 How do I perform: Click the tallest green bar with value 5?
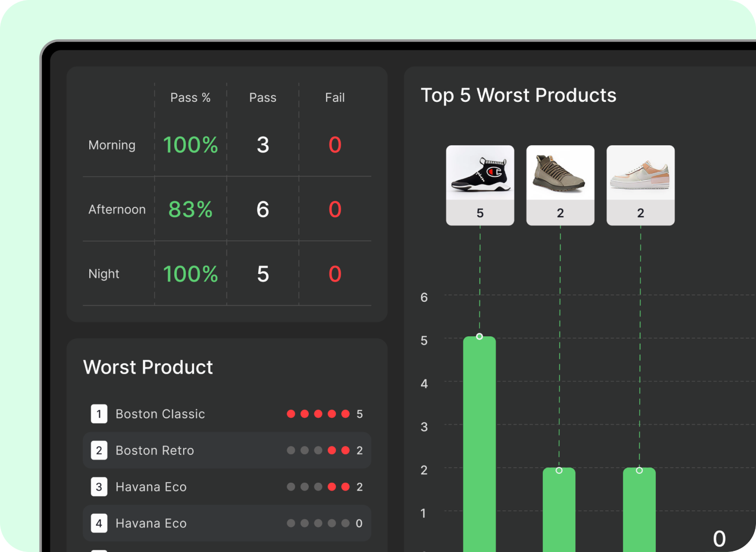(x=479, y=446)
